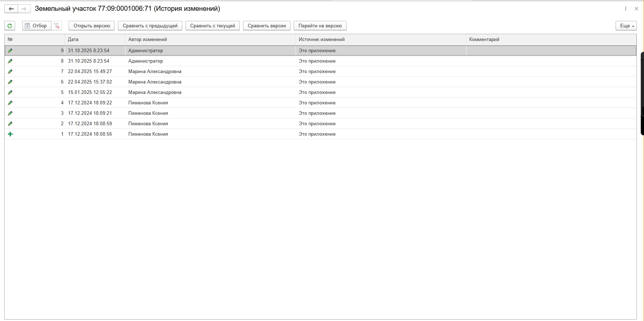Click the pencil icon on version 5 row

[10, 92]
